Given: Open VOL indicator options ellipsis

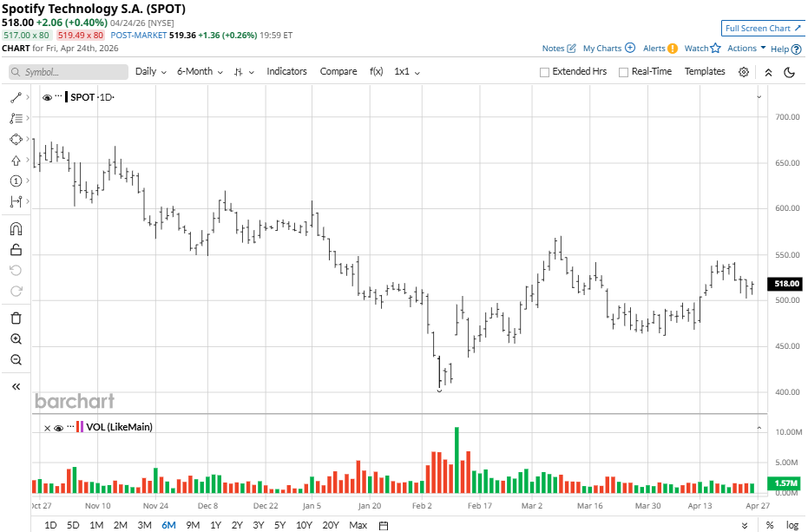Looking at the screenshot, I should pyautogui.click(x=70, y=426).
